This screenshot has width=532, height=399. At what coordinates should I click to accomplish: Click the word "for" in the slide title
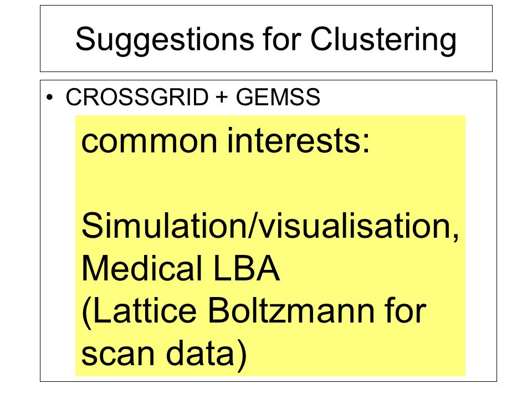point(282,39)
